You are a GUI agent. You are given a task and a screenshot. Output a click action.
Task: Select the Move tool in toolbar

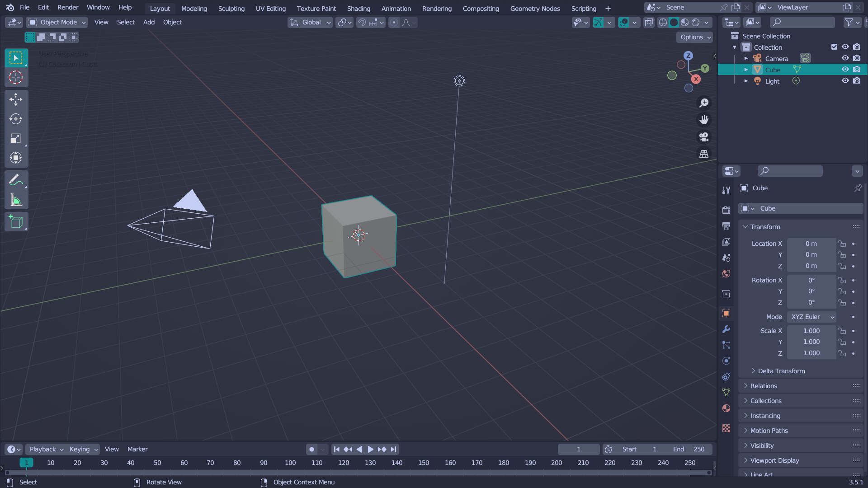pyautogui.click(x=16, y=99)
